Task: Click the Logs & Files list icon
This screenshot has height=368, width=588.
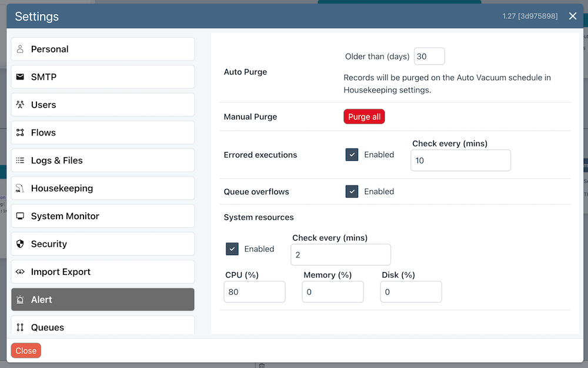Action: click(20, 160)
